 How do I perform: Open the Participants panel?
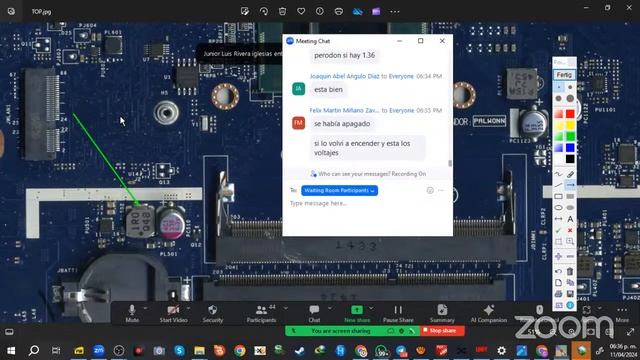[261, 313]
